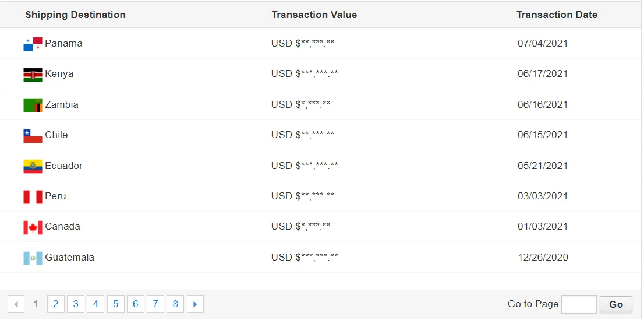
Task: Click the Transaction Value column header
Action: pyautogui.click(x=314, y=15)
